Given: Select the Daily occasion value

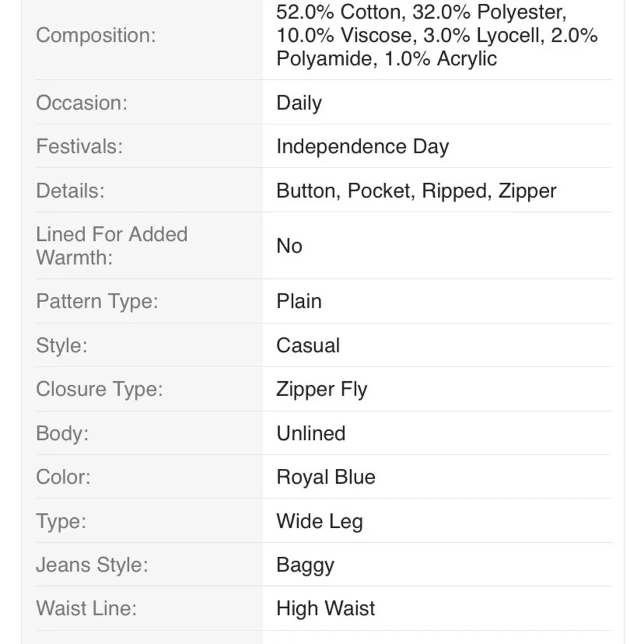Looking at the screenshot, I should click(x=299, y=103).
